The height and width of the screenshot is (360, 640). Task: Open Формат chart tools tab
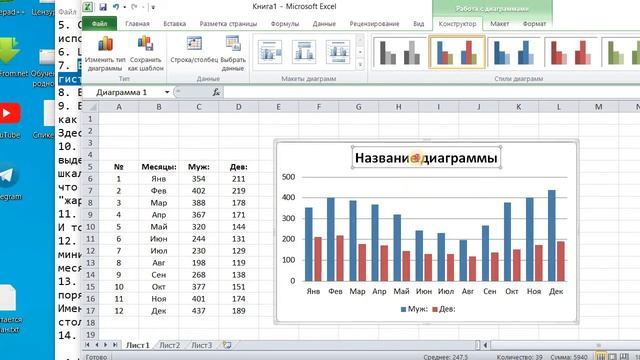pyautogui.click(x=534, y=24)
